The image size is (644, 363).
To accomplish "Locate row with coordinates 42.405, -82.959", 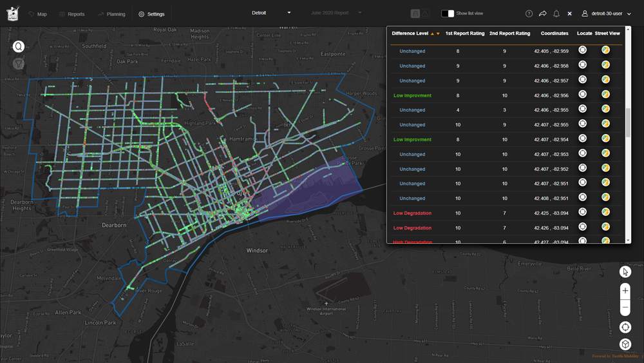I will point(582,50).
